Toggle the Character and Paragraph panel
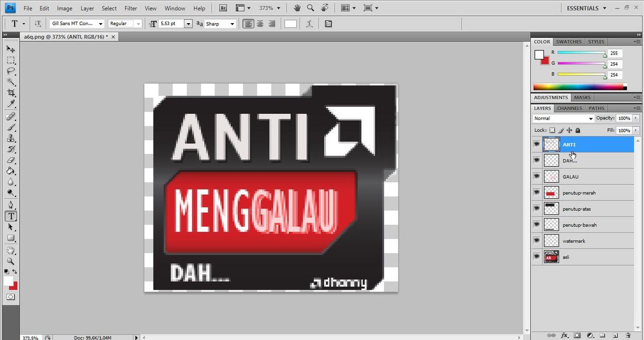644x340 pixels. [x=328, y=24]
